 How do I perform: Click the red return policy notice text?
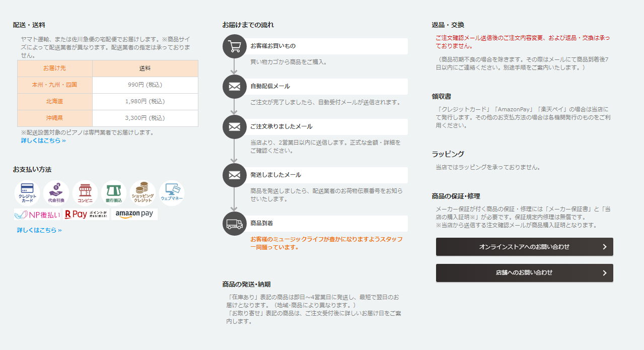523,41
